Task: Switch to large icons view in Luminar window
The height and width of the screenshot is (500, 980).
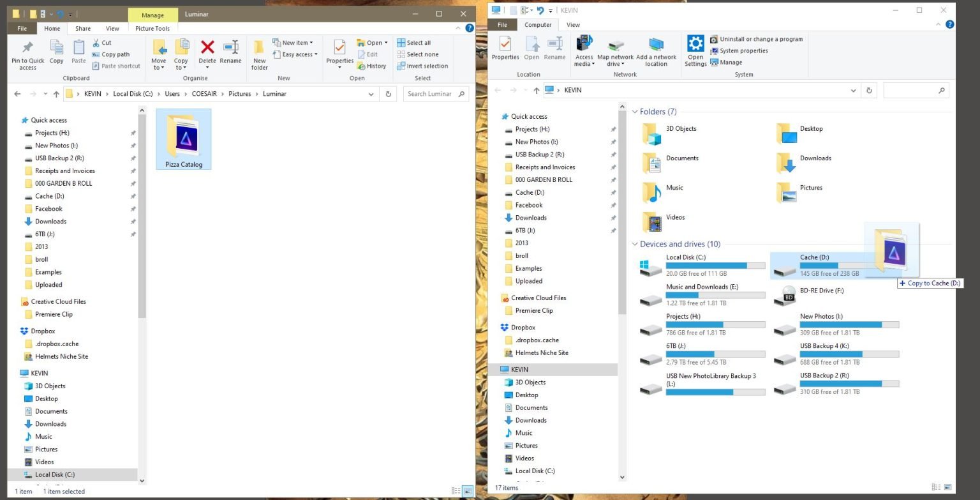Action: (468, 491)
